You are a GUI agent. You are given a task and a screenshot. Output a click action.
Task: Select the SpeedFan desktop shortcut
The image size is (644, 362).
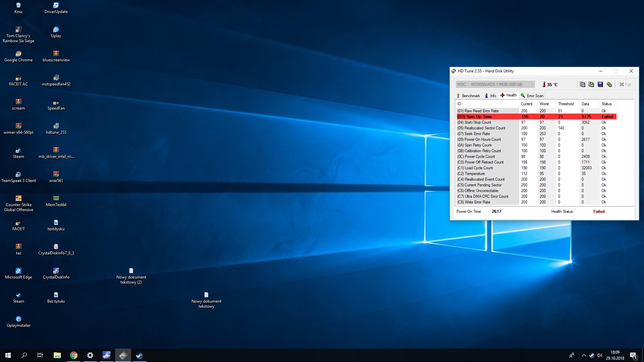tap(56, 105)
